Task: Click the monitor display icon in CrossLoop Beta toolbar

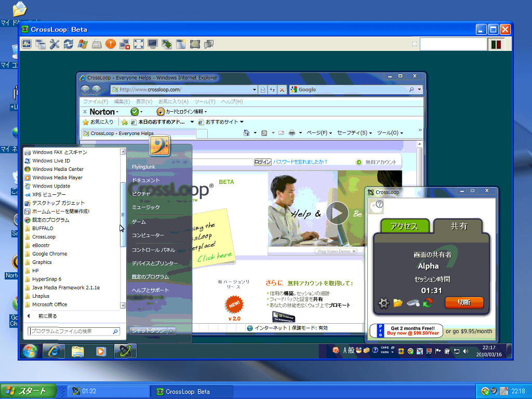Action: click(x=153, y=44)
